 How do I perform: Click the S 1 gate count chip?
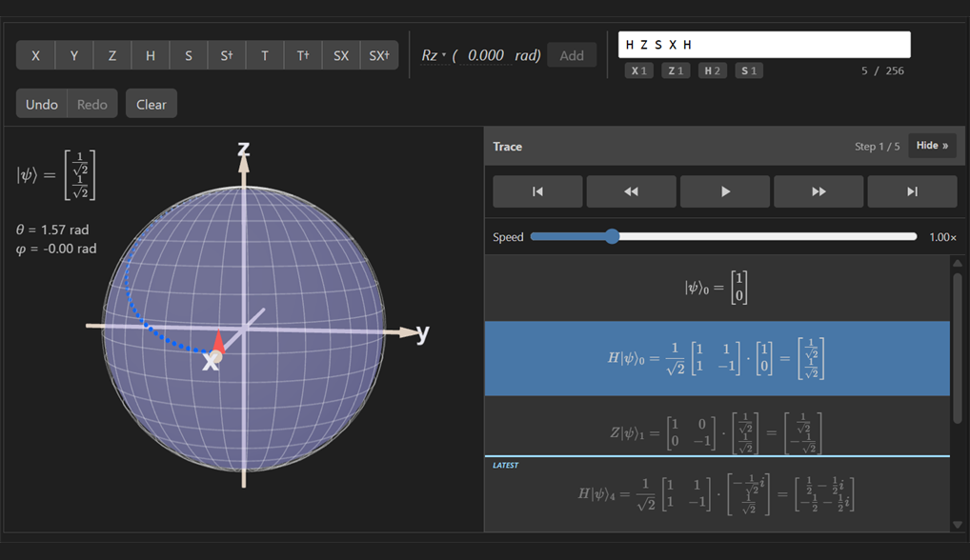pos(749,70)
